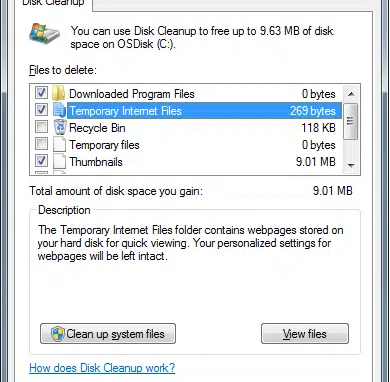390x382 pixels.
Task: Click the Downloaded Program Files folder icon
Action: point(59,94)
